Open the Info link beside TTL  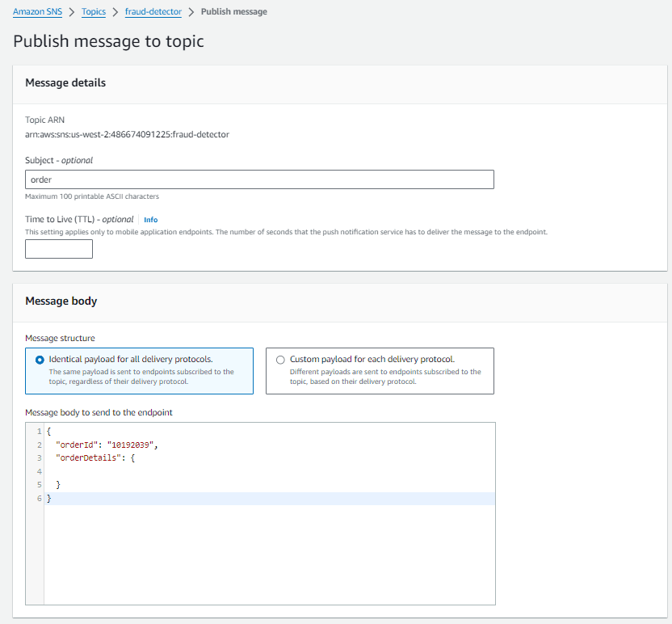tap(150, 220)
